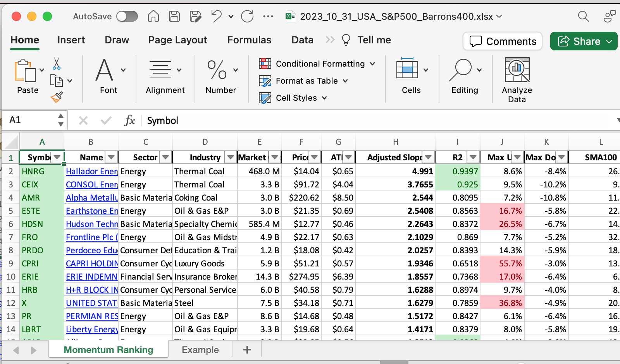Image resolution: width=620 pixels, height=364 pixels.
Task: Click the search magnifier in title bar
Action: (583, 16)
